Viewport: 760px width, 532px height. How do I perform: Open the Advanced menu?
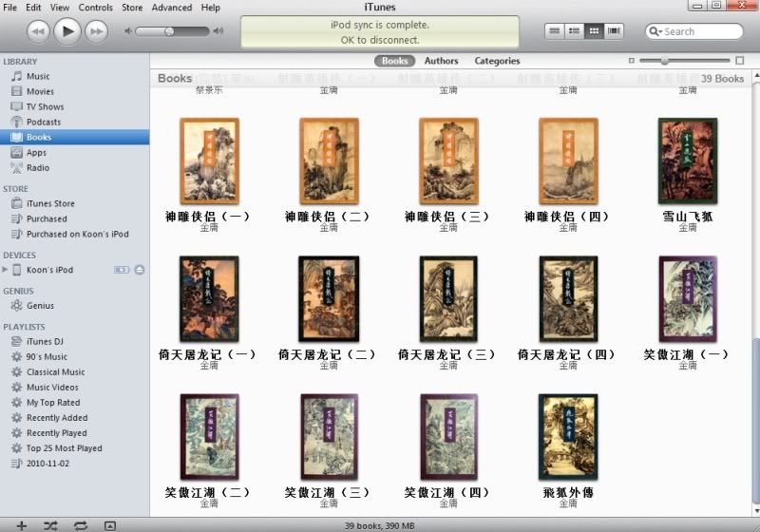(x=172, y=8)
